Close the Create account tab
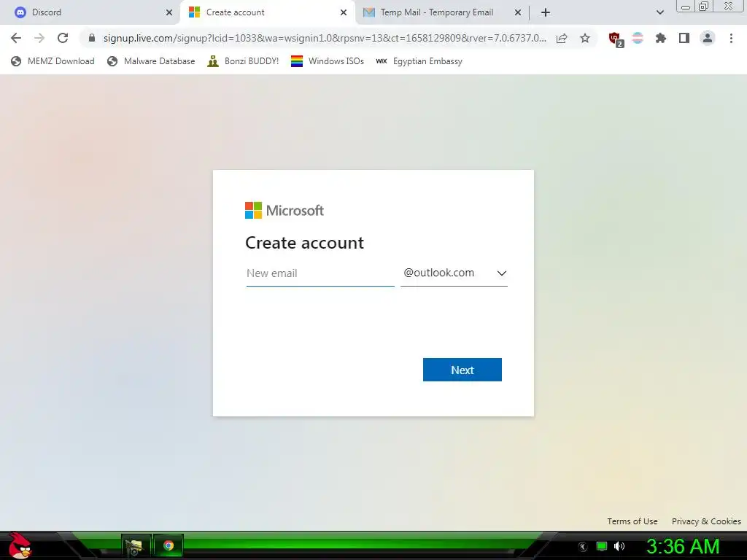This screenshot has width=747, height=560. [344, 12]
